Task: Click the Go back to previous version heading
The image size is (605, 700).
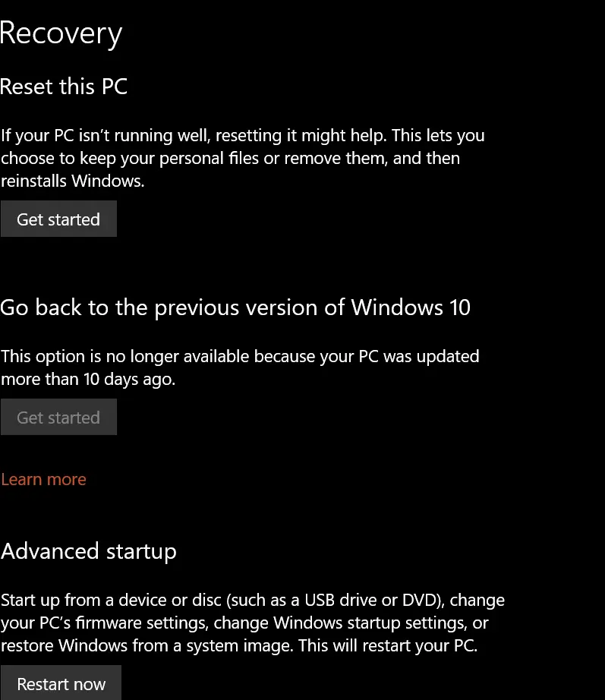Action: (x=235, y=307)
